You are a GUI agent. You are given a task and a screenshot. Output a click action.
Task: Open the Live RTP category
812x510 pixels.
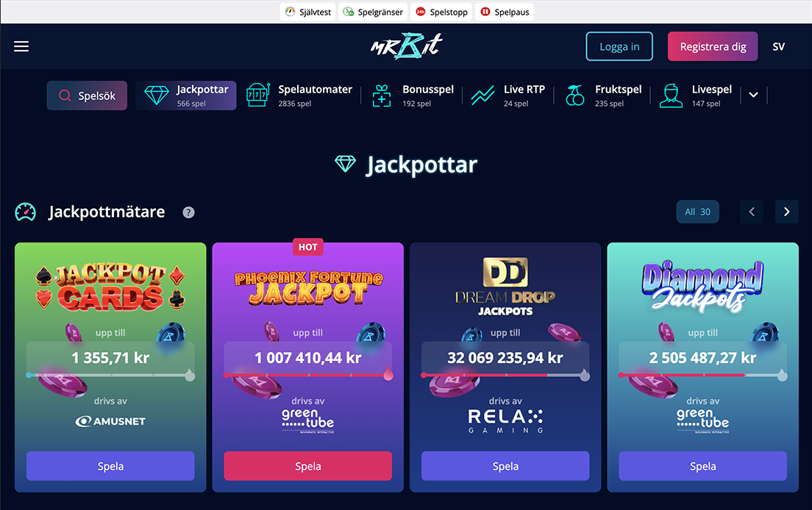click(x=508, y=96)
